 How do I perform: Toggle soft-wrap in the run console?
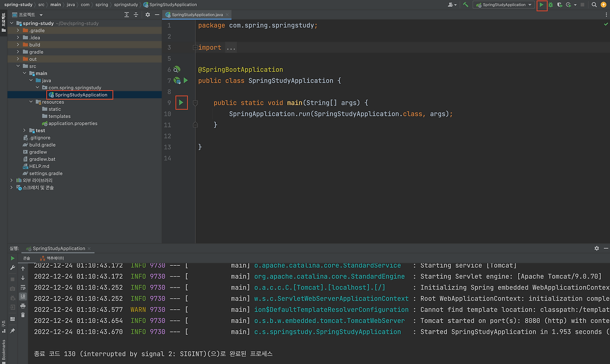(23, 287)
